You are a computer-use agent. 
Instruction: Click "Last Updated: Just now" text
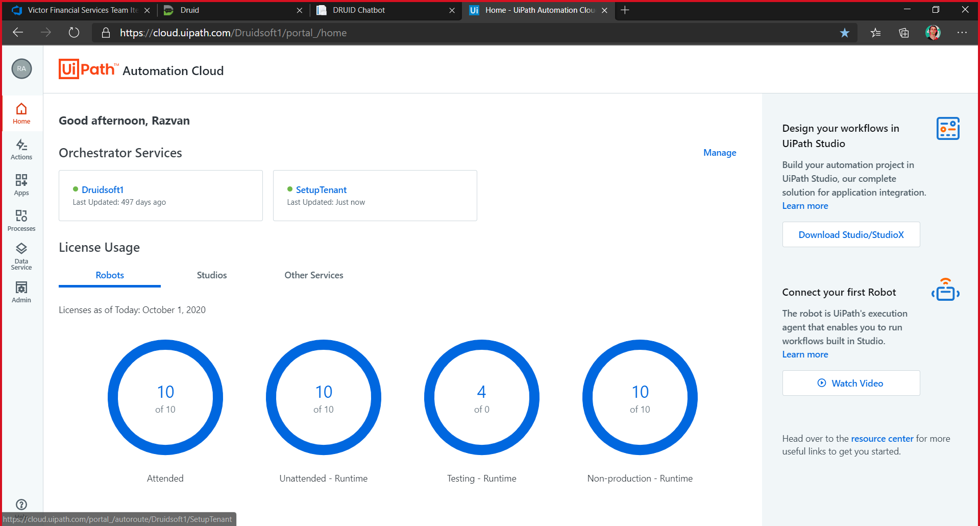click(x=326, y=202)
